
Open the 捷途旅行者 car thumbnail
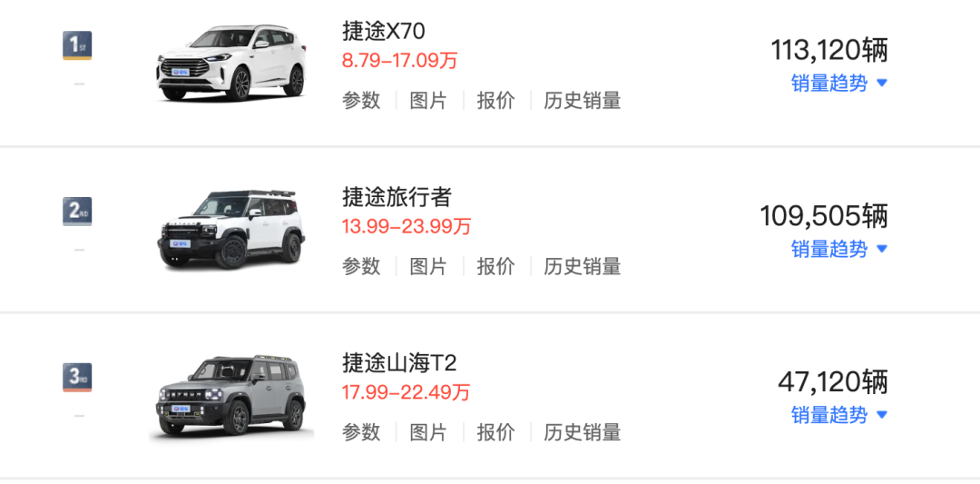[231, 229]
